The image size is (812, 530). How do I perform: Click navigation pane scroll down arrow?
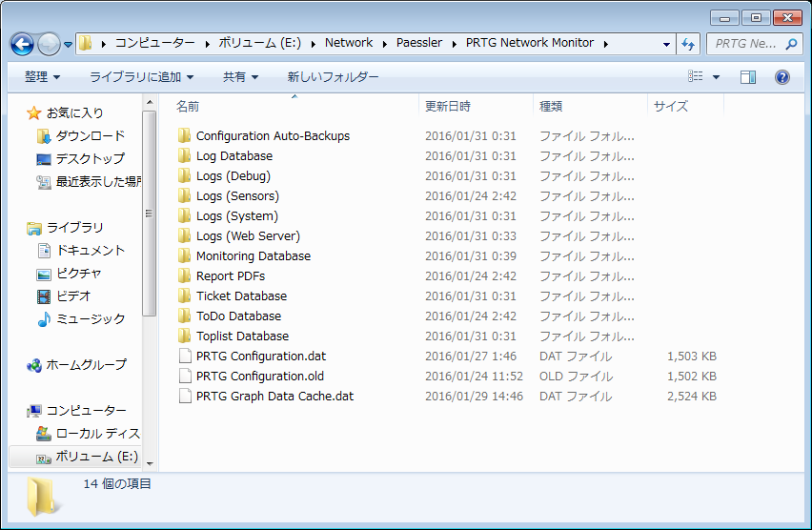[150, 463]
